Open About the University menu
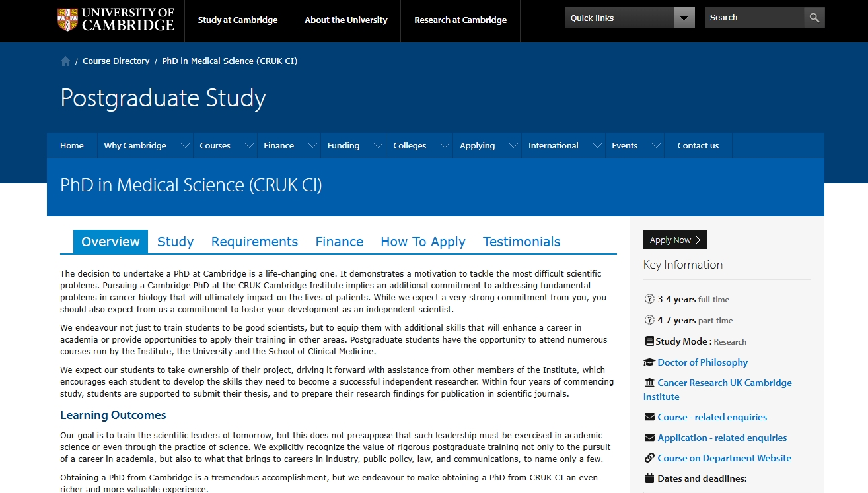The height and width of the screenshot is (493, 868). point(346,20)
